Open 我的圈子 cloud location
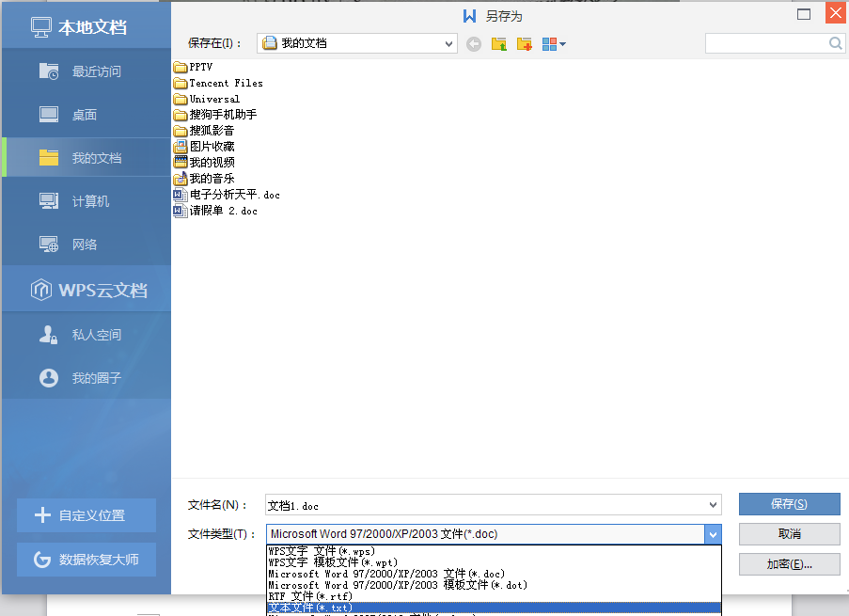The image size is (849, 616). (x=86, y=378)
